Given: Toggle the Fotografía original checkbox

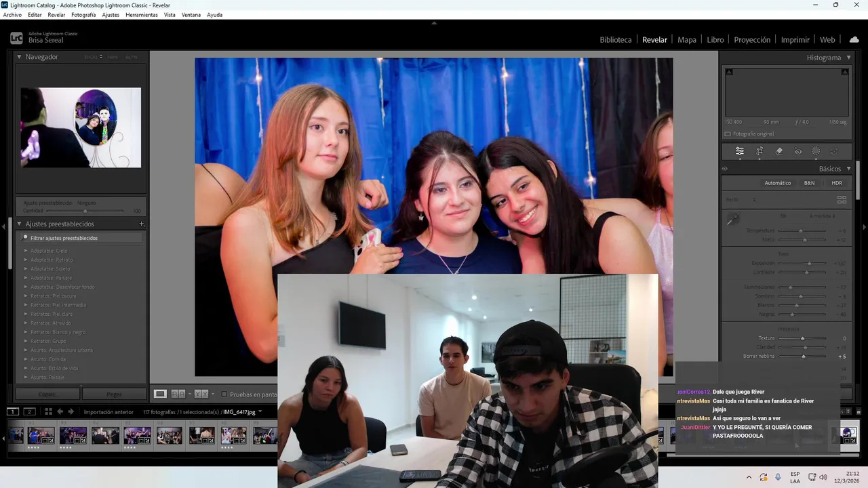Looking at the screenshot, I should [x=728, y=134].
